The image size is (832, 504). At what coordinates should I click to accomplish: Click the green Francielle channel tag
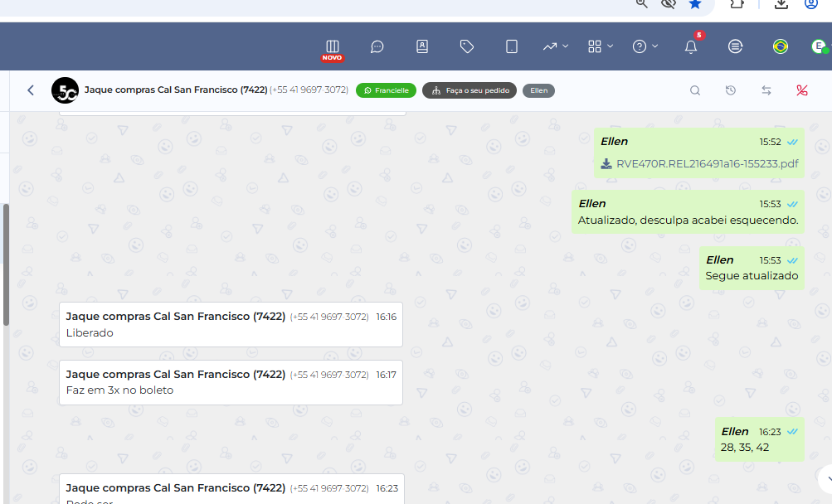(386, 90)
